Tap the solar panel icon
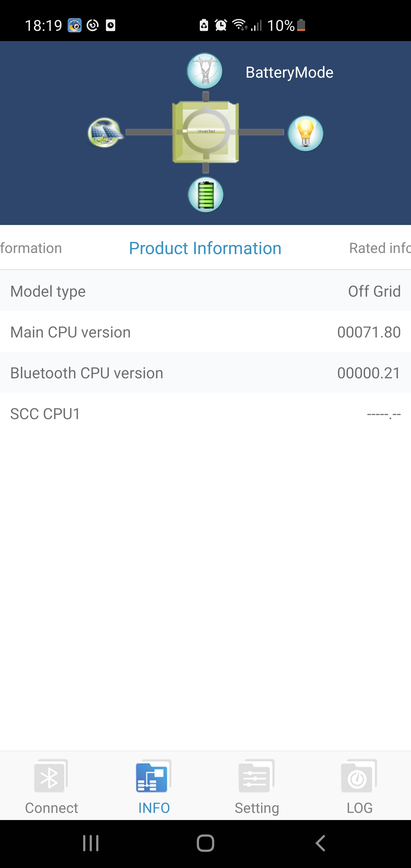This screenshot has width=411, height=868. click(x=105, y=132)
